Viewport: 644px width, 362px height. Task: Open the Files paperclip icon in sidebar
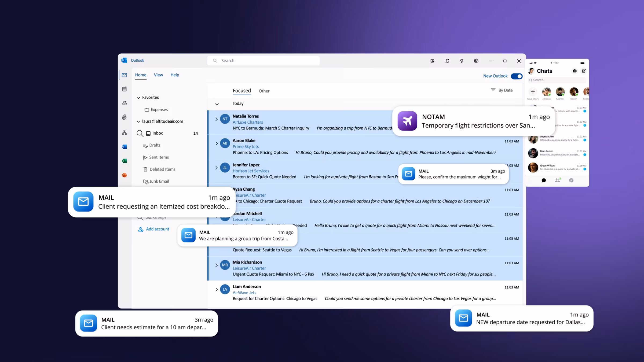(x=124, y=117)
